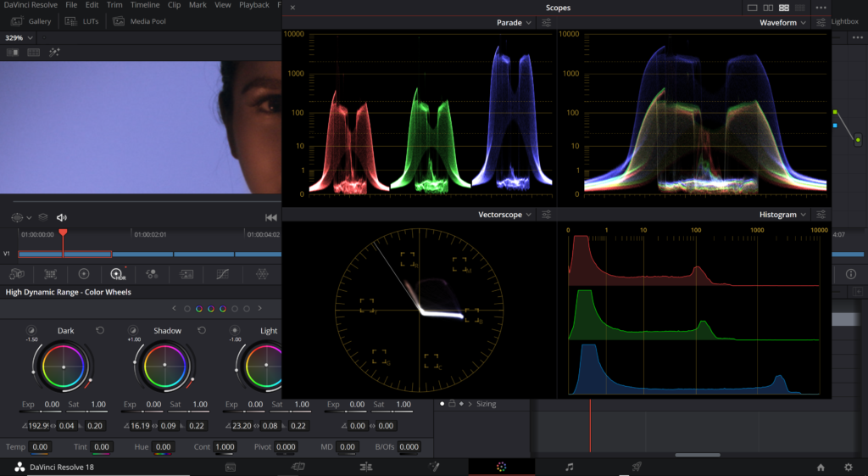Open the Camera Raw palette
The image size is (868, 476).
(17, 274)
